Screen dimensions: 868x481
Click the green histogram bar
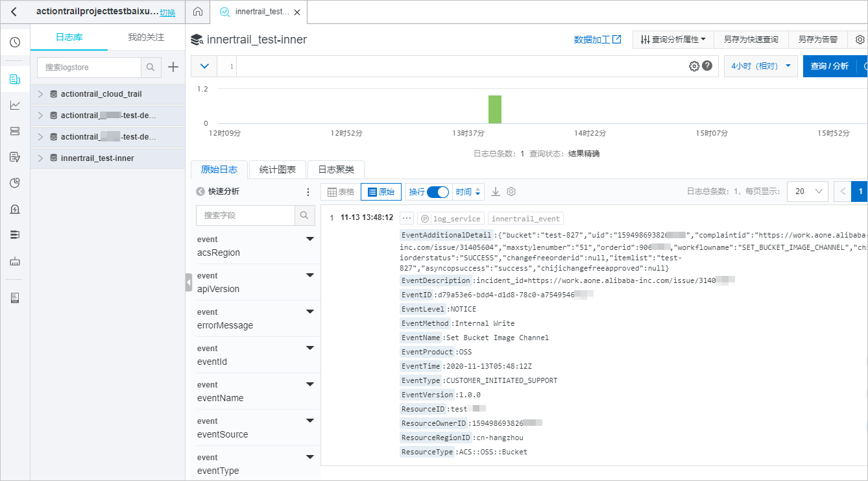pyautogui.click(x=495, y=109)
